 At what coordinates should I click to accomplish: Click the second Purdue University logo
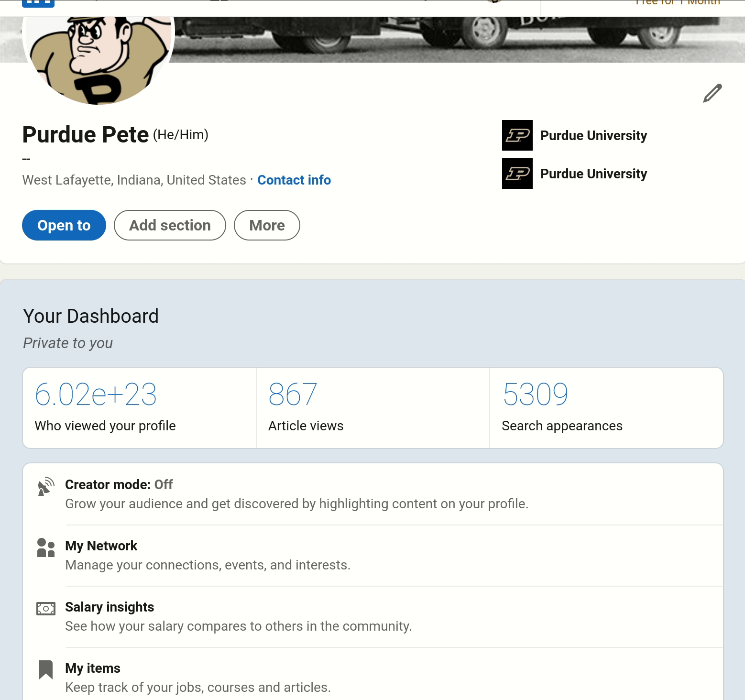[517, 174]
